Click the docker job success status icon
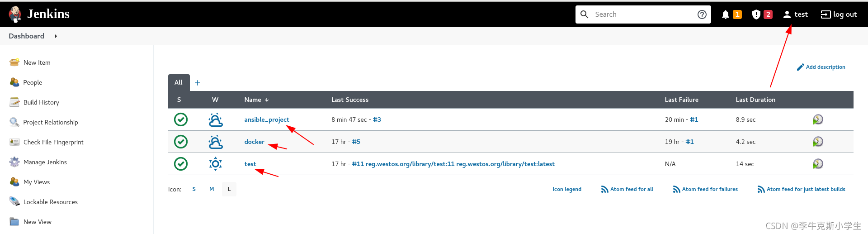Screen dimensions: 868x234 [x=181, y=142]
